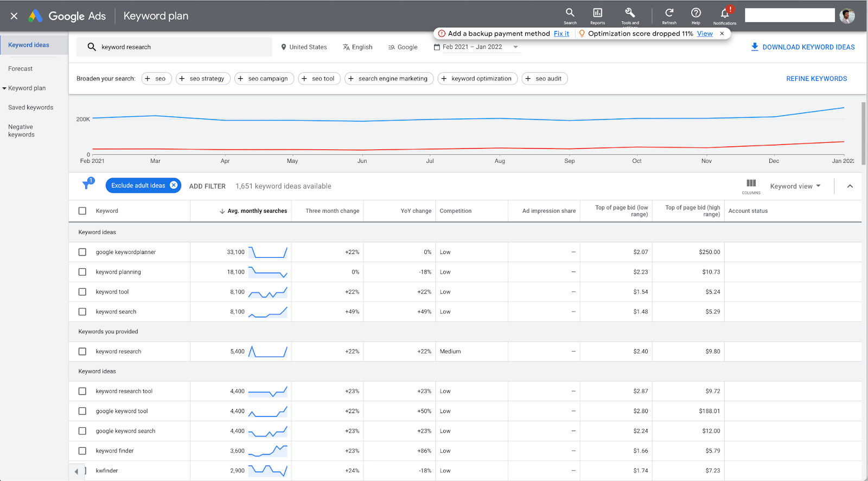Screen dimensions: 868x481
Task: Click Add Filter
Action: point(207,186)
